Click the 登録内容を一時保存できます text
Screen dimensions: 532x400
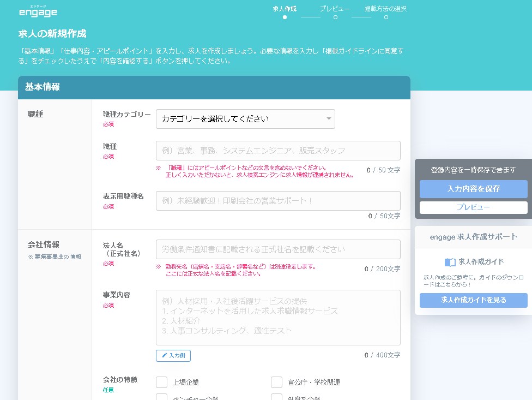(x=473, y=170)
